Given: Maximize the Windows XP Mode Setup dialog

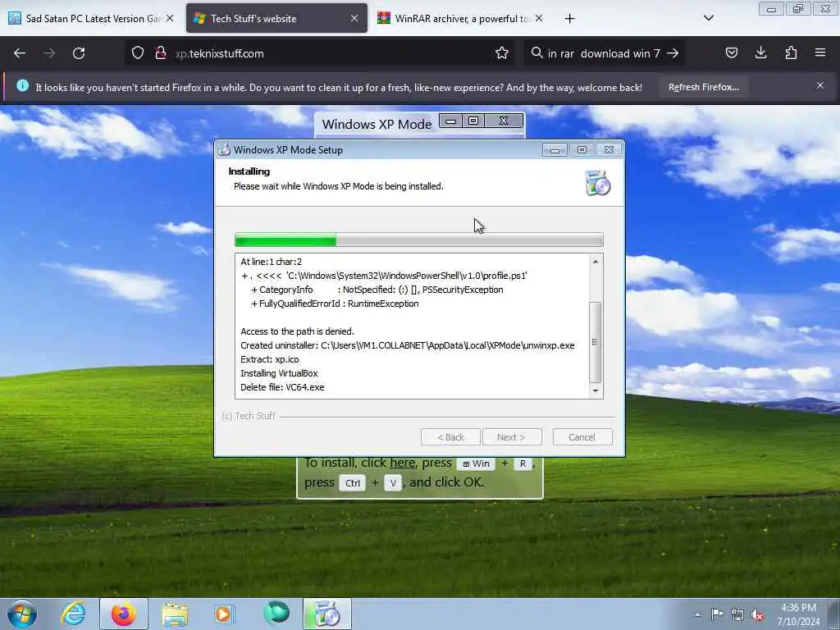Looking at the screenshot, I should pyautogui.click(x=582, y=150).
